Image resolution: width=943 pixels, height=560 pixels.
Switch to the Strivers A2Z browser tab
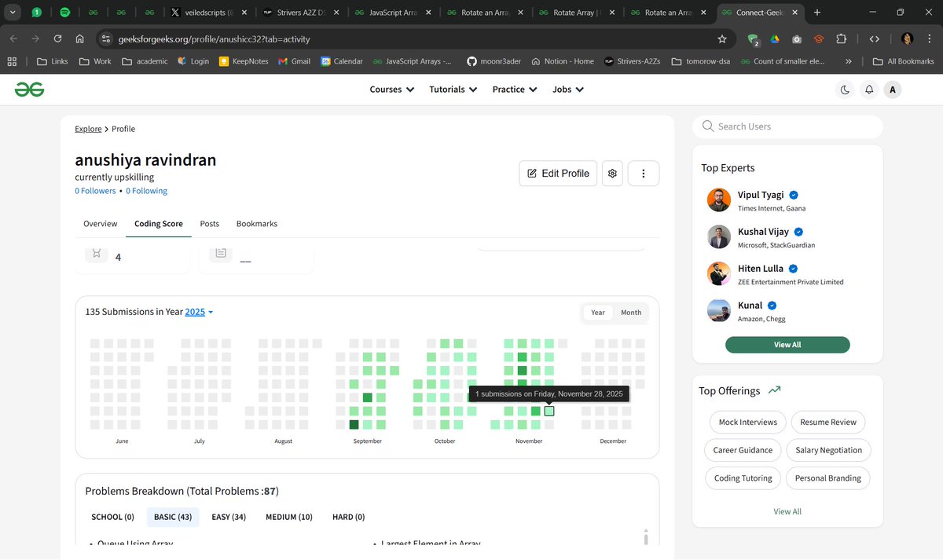pyautogui.click(x=302, y=13)
